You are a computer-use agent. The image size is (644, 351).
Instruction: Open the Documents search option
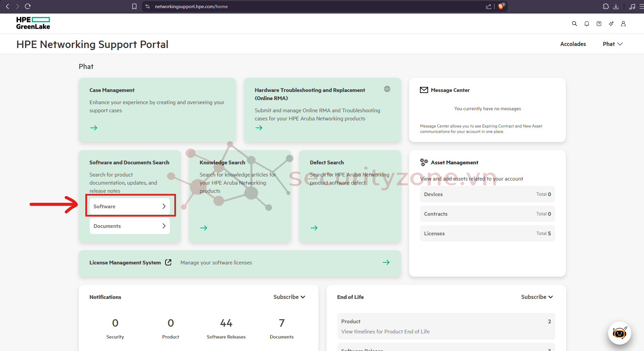coord(129,226)
